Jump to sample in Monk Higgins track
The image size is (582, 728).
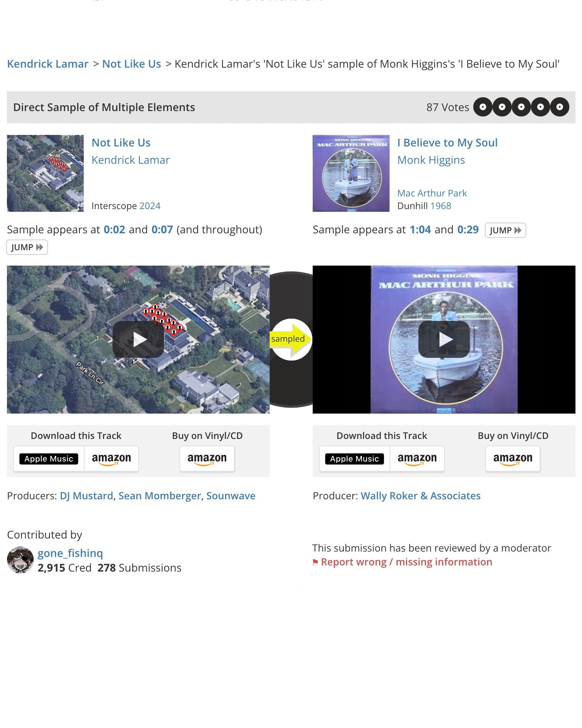[x=505, y=230]
